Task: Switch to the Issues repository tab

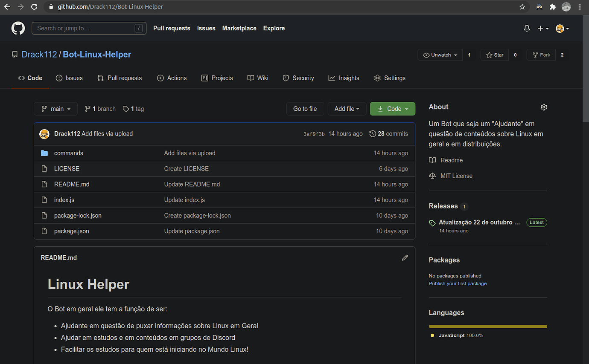Action: pyautogui.click(x=69, y=78)
